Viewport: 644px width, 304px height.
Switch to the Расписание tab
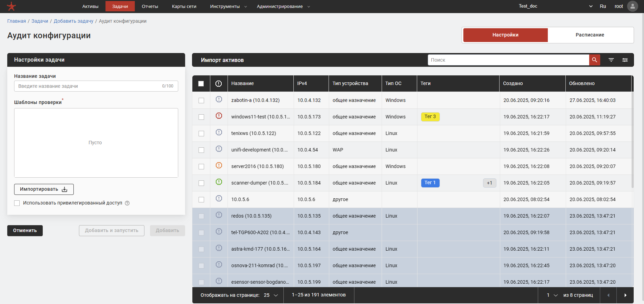[590, 35]
